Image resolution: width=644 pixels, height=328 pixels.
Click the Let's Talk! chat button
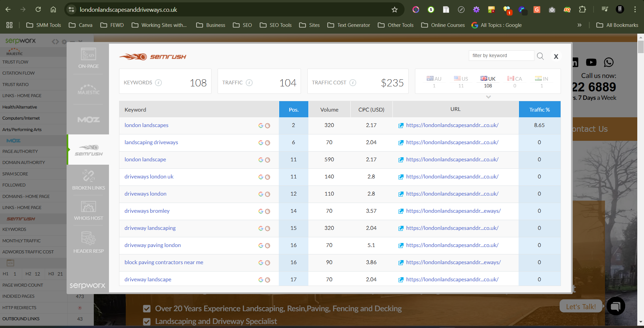click(581, 306)
